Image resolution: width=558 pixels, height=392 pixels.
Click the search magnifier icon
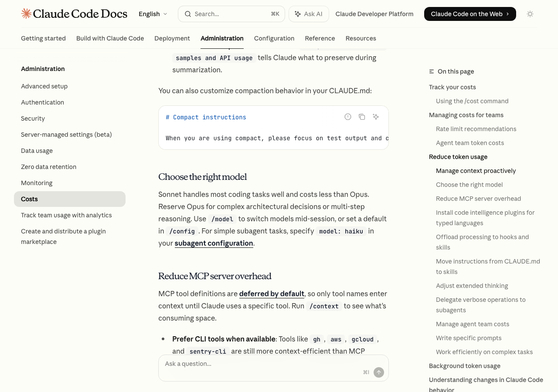pos(188,14)
